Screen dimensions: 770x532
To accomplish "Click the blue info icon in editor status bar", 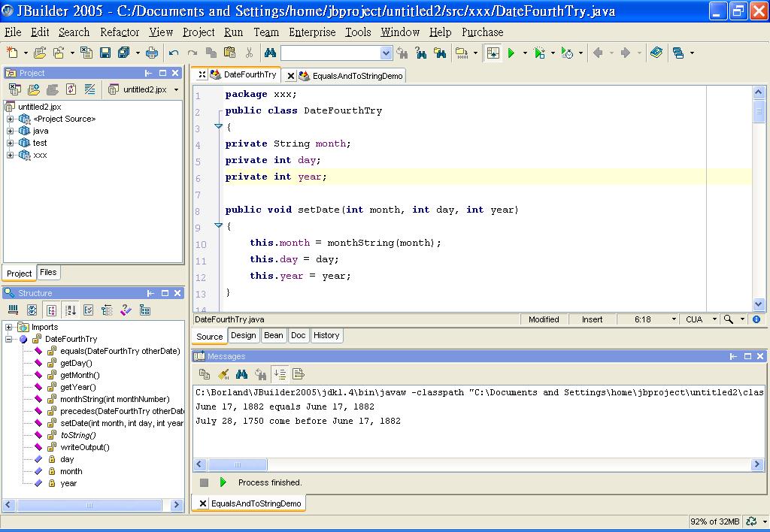I will tap(756, 319).
